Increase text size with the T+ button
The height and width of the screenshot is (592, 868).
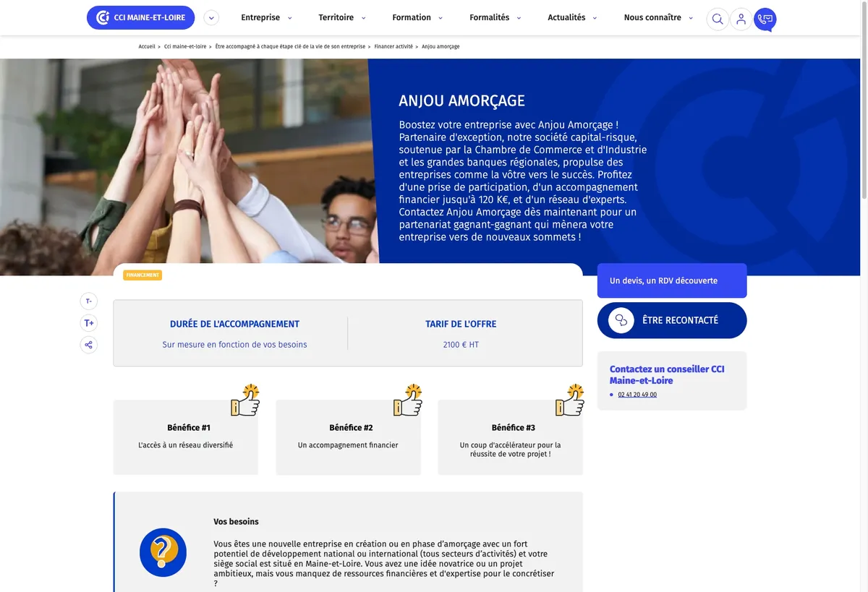coord(88,323)
